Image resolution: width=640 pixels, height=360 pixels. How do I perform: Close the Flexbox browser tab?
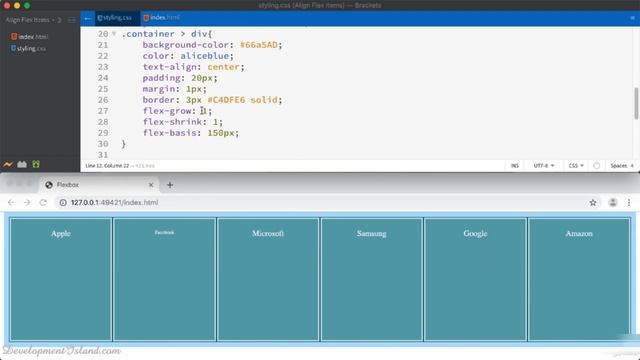(x=151, y=185)
